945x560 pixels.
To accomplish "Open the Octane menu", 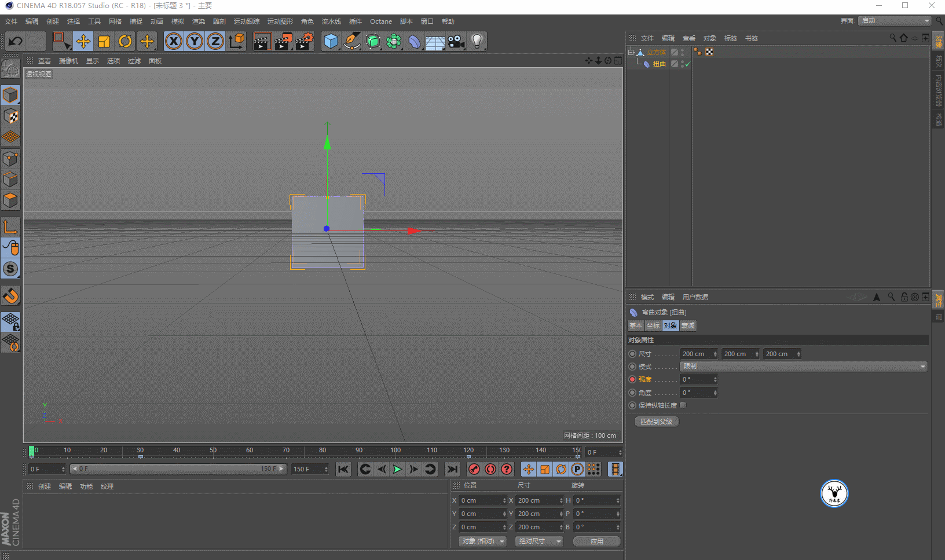I will click(381, 21).
